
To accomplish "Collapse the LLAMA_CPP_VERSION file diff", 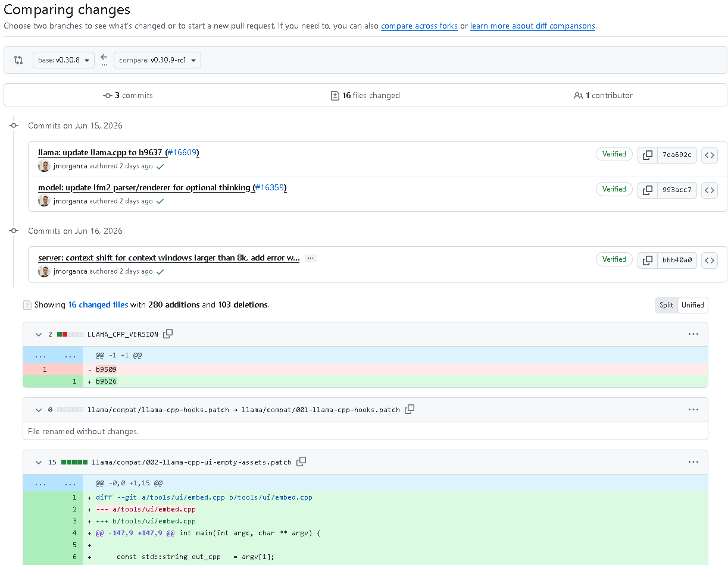I will point(39,334).
